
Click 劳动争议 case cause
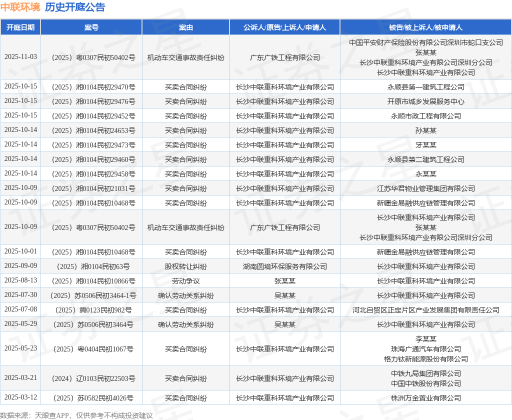[x=186, y=281]
